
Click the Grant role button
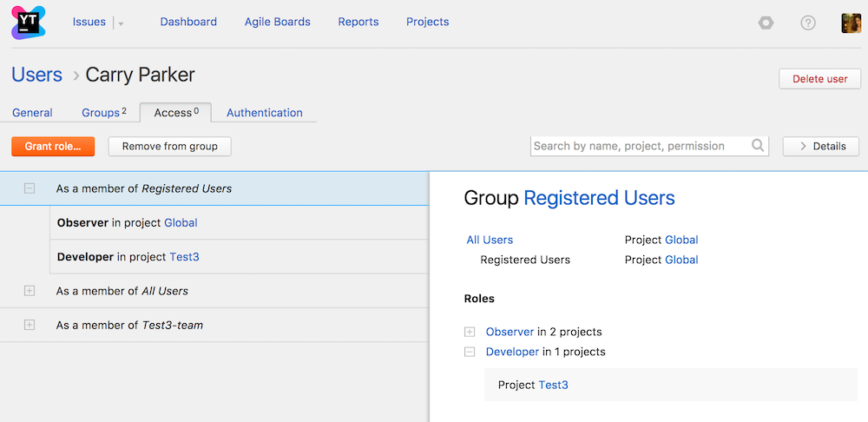53,147
